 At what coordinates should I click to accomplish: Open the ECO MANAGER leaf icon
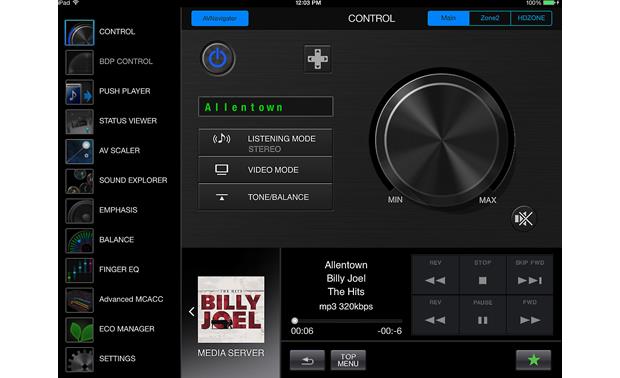tap(79, 329)
